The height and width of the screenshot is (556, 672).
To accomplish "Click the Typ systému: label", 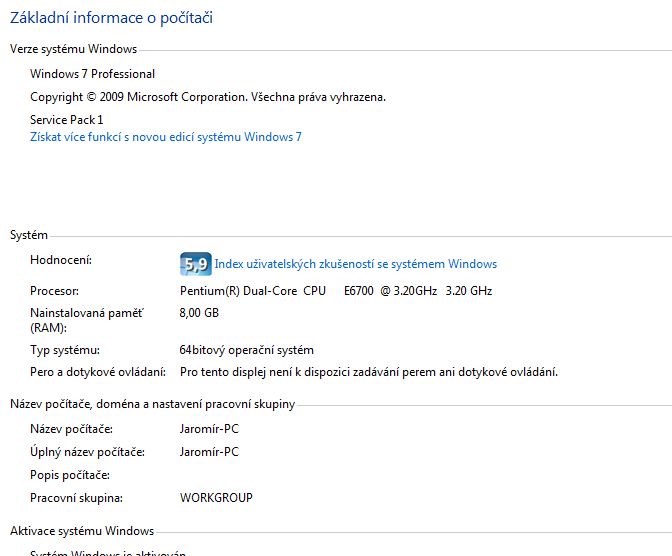I will (65, 350).
